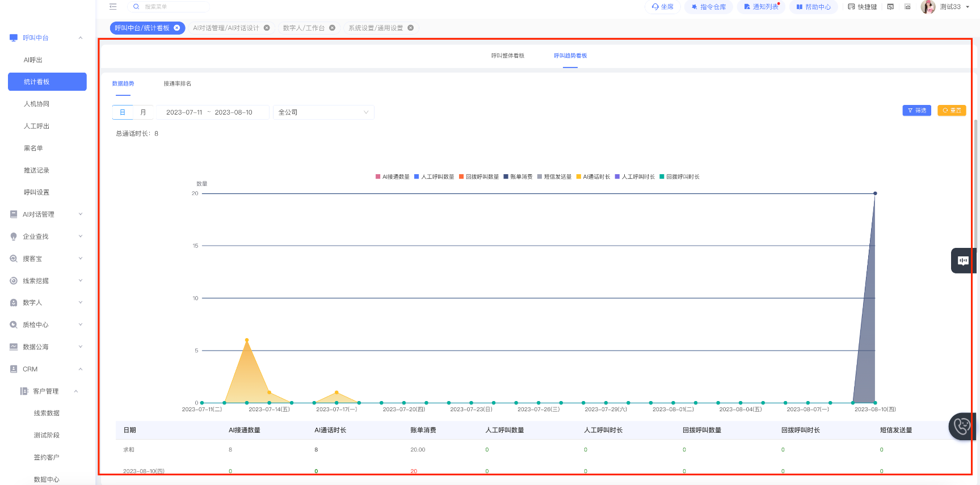The image size is (980, 485).
Task: Click the floating phone dialer icon
Action: tap(962, 426)
